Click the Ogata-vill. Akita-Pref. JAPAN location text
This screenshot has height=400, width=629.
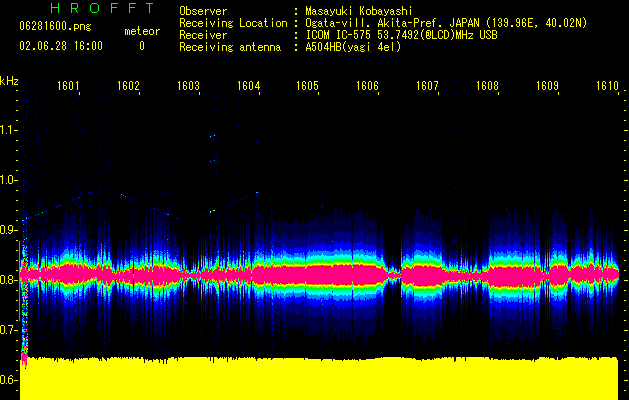[446, 24]
